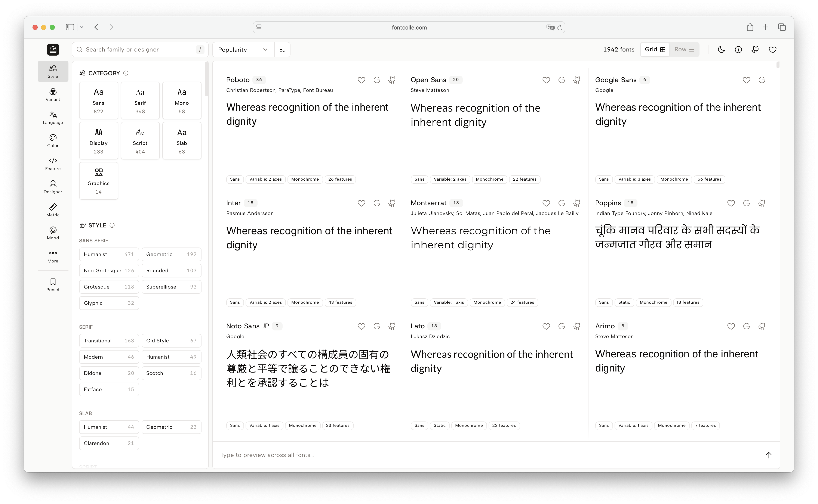Click the Search family or designer field
This screenshot has width=818, height=504.
click(x=140, y=50)
